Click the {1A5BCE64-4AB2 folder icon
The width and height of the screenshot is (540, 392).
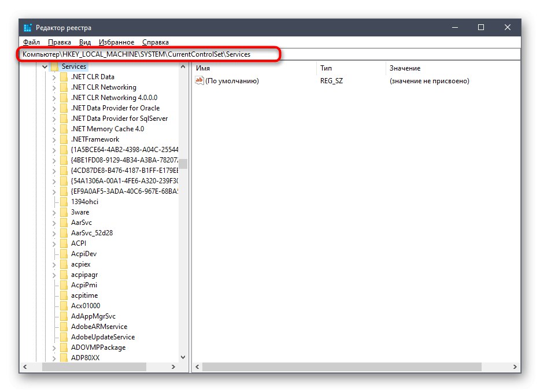tap(64, 150)
